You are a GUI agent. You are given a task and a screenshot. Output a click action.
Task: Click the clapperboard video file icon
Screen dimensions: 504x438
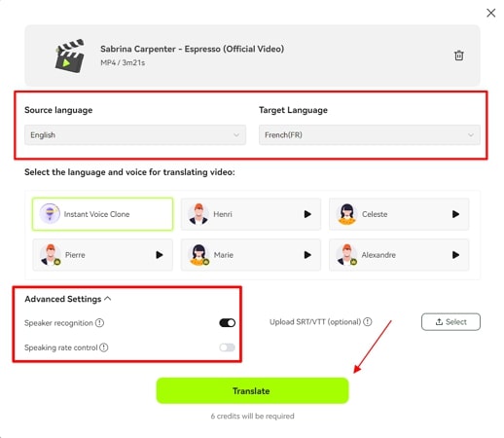coord(70,55)
